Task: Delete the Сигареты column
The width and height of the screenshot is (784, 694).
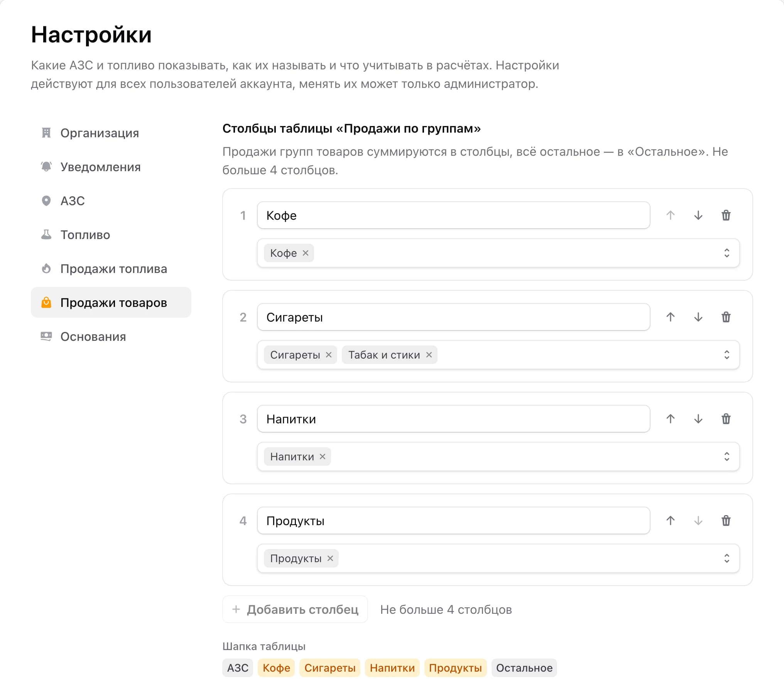Action: pyautogui.click(x=726, y=317)
